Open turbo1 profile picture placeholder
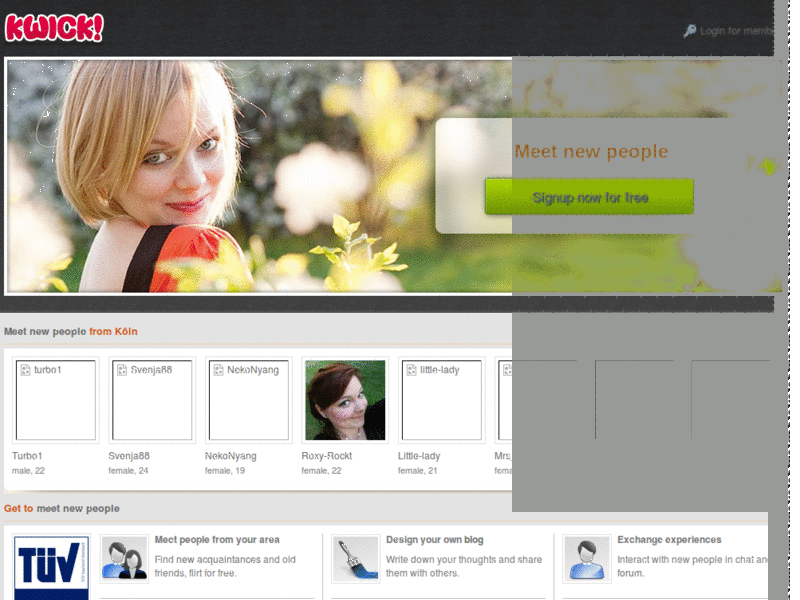 coord(56,400)
